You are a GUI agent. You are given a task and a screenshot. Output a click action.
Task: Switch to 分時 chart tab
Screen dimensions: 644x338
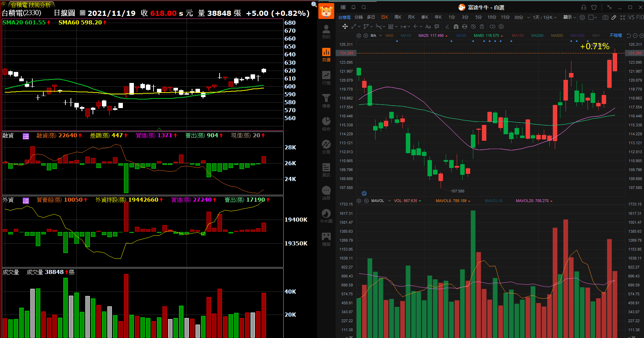click(x=359, y=17)
